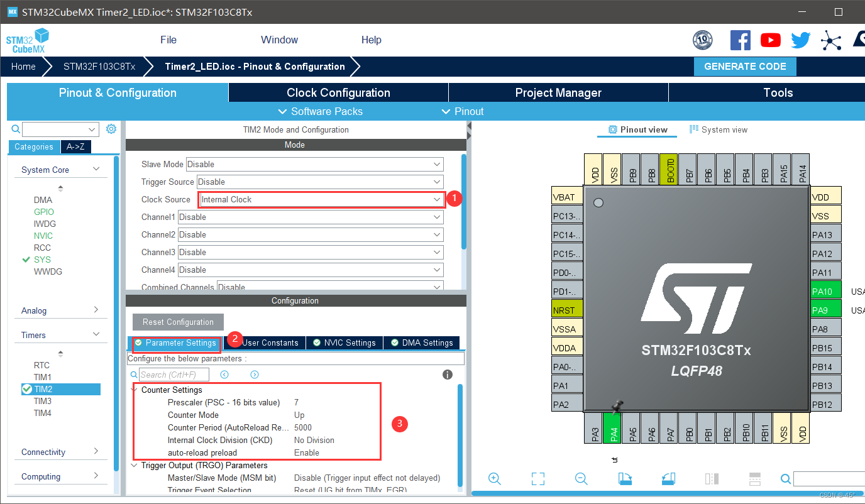The image size is (865, 504).
Task: Switch to Clock Configuration tab
Action: 338,92
